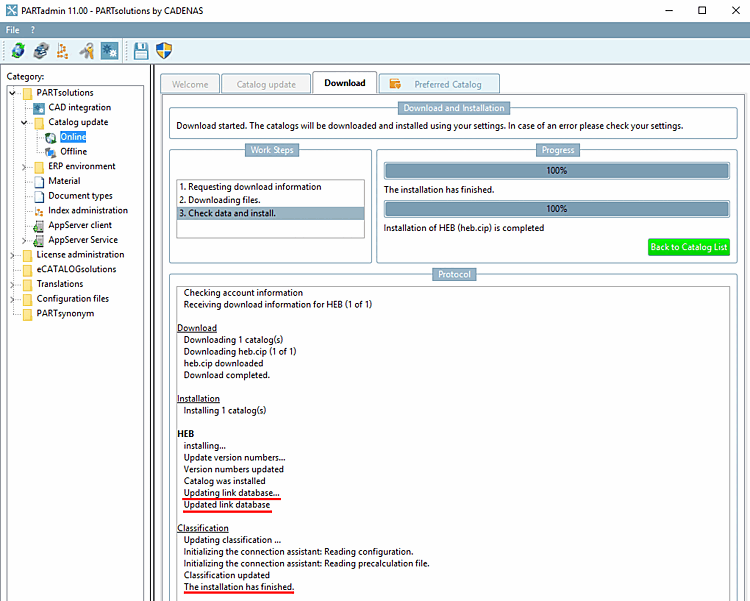Select the Offline tree item
This screenshot has width=750, height=601.
pyautogui.click(x=74, y=152)
